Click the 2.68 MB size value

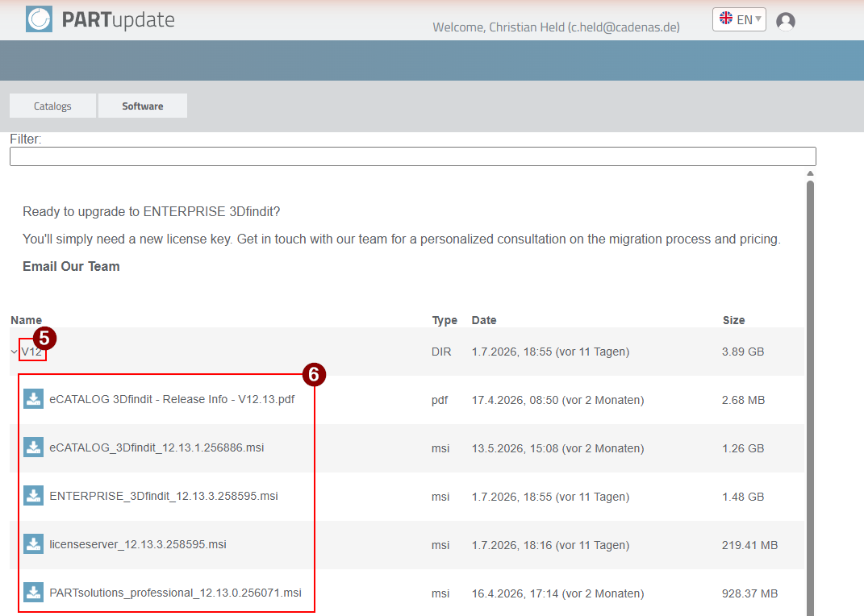click(x=743, y=400)
